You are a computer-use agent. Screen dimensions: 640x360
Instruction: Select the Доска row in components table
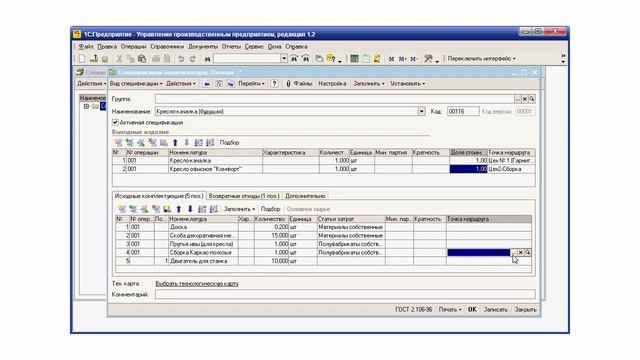point(323,227)
